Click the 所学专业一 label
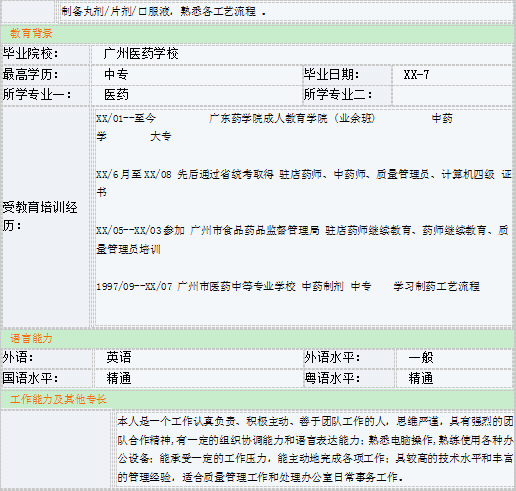The image size is (516, 491). [37, 95]
